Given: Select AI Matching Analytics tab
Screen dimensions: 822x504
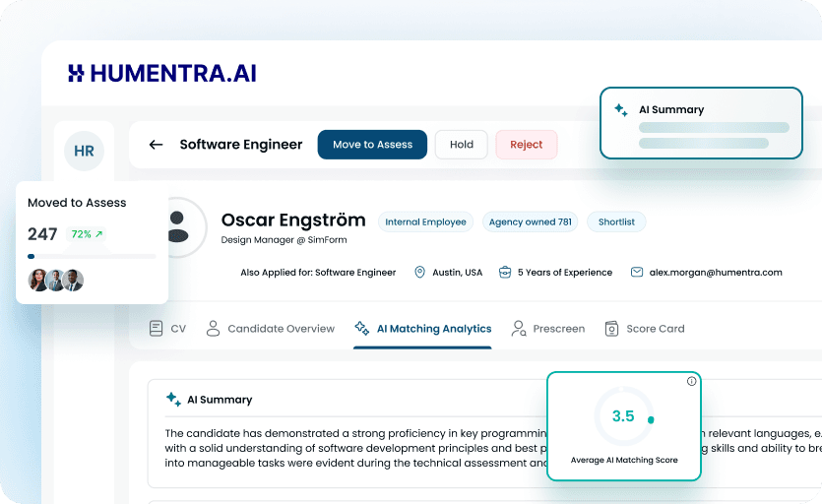Looking at the screenshot, I should point(422,329).
